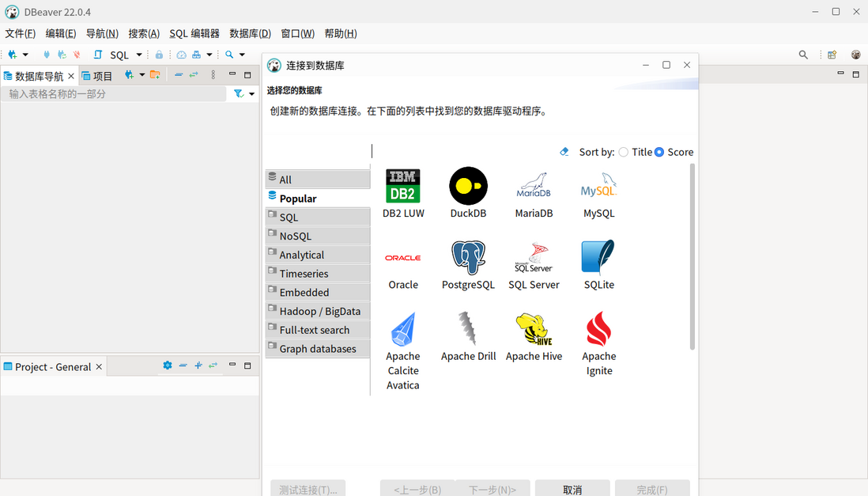Choose the PostgreSQL elephant icon
The image size is (868, 496).
pyautogui.click(x=468, y=258)
